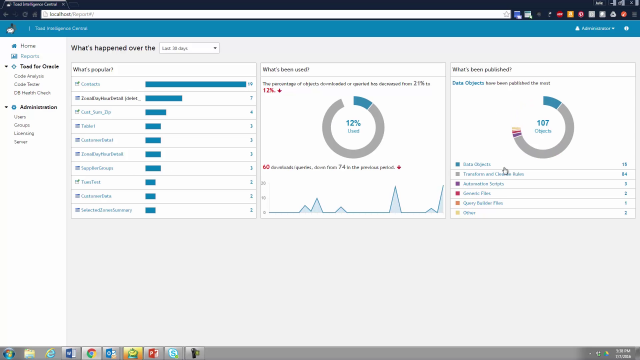Open Licensing under Administration
This screenshot has width=640, height=360.
tap(24, 133)
